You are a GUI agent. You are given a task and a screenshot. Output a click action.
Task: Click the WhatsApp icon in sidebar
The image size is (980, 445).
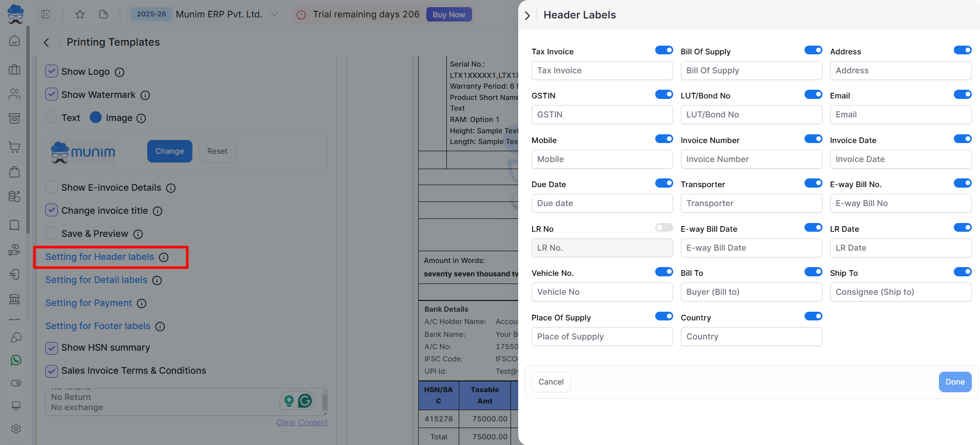pos(16,360)
